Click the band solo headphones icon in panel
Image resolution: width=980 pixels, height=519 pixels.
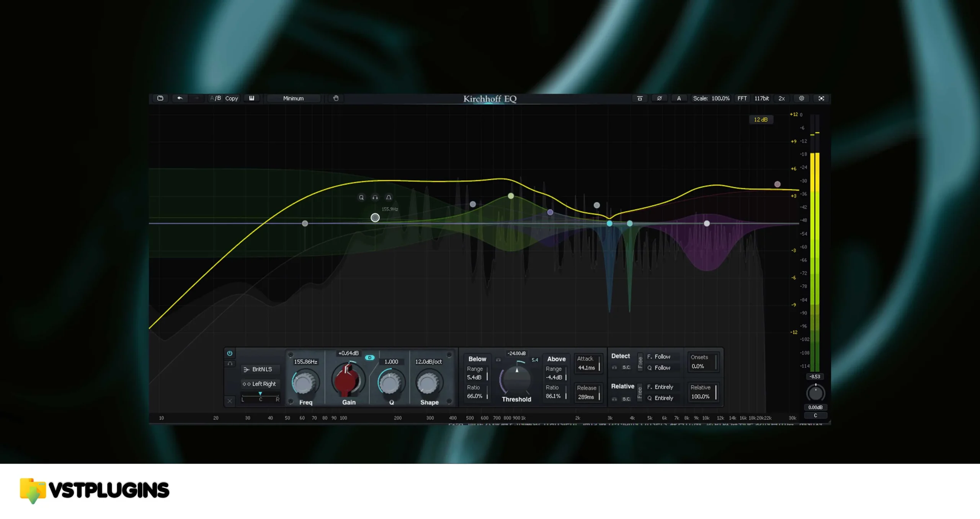coord(230,363)
